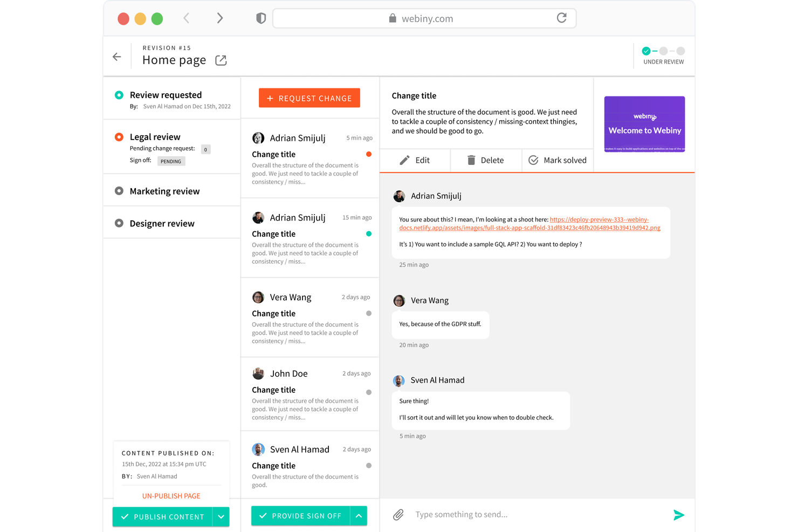
Task: Click the Request Change button
Action: 309,98
